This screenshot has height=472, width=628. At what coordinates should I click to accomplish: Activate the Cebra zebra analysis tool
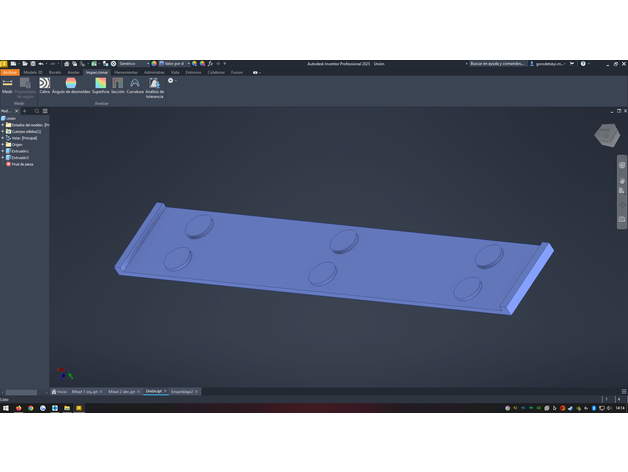point(44,85)
